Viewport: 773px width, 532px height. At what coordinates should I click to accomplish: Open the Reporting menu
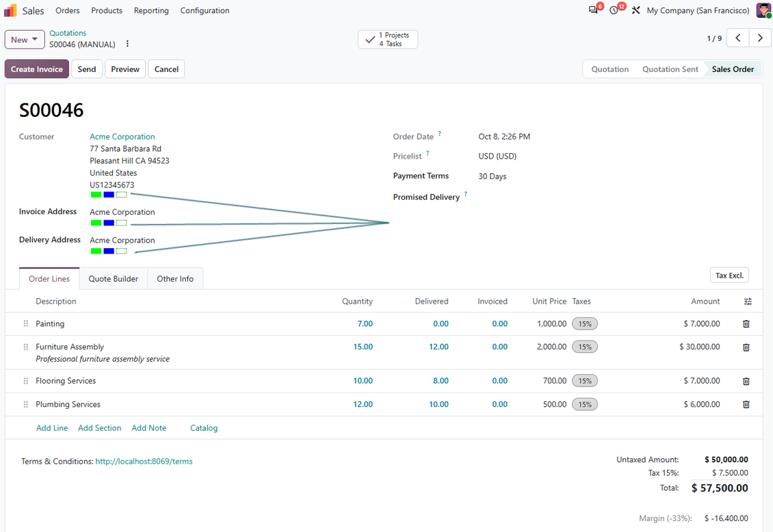[x=151, y=10]
